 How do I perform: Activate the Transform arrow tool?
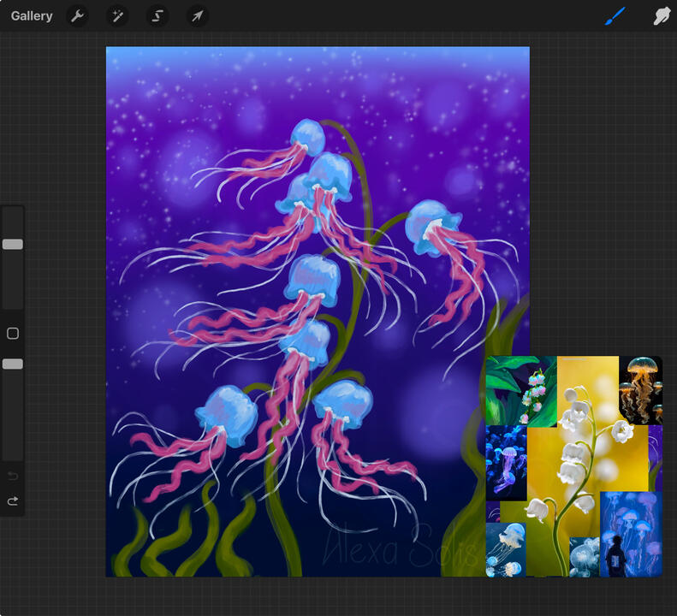point(198,16)
